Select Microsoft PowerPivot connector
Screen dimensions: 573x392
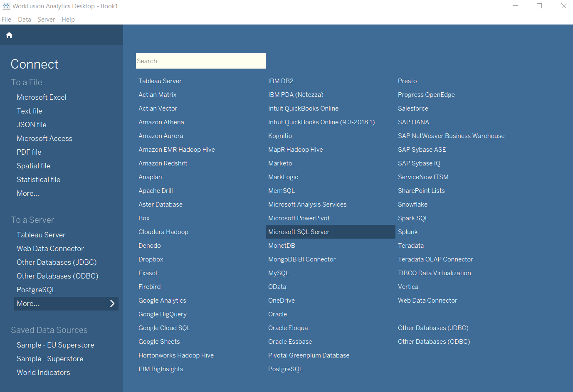pos(299,218)
